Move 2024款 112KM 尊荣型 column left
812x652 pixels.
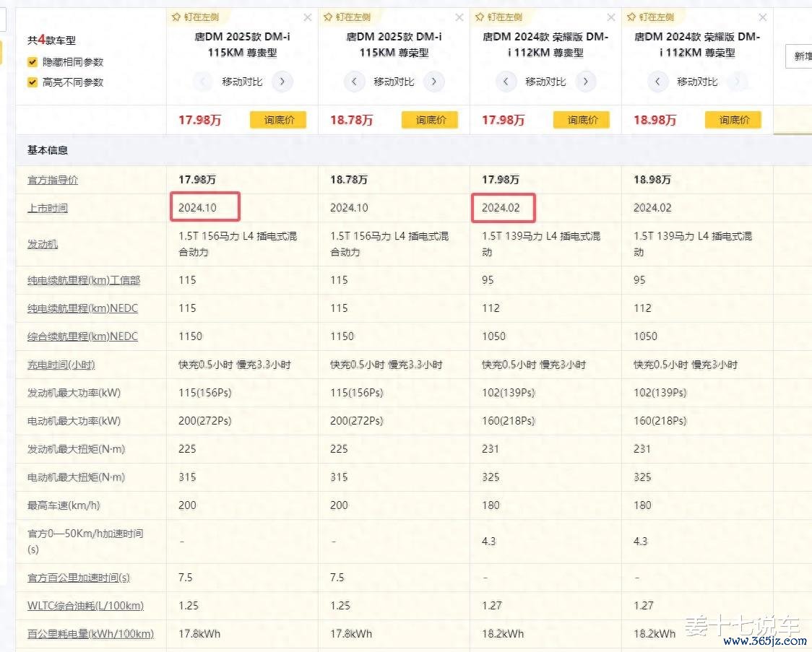(x=657, y=82)
